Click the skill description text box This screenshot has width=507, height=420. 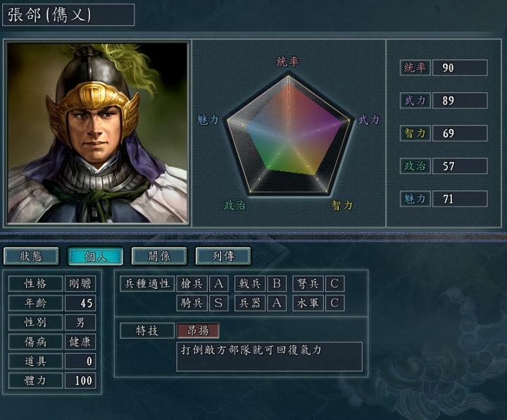(x=269, y=357)
